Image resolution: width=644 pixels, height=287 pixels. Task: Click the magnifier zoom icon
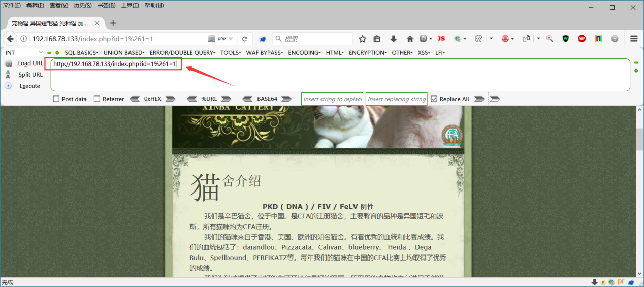coord(550,39)
